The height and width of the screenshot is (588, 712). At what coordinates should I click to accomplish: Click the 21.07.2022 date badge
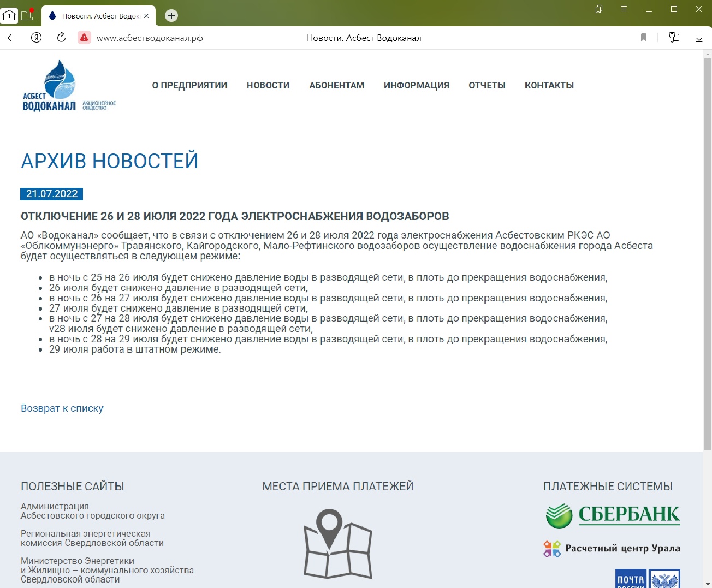52,194
